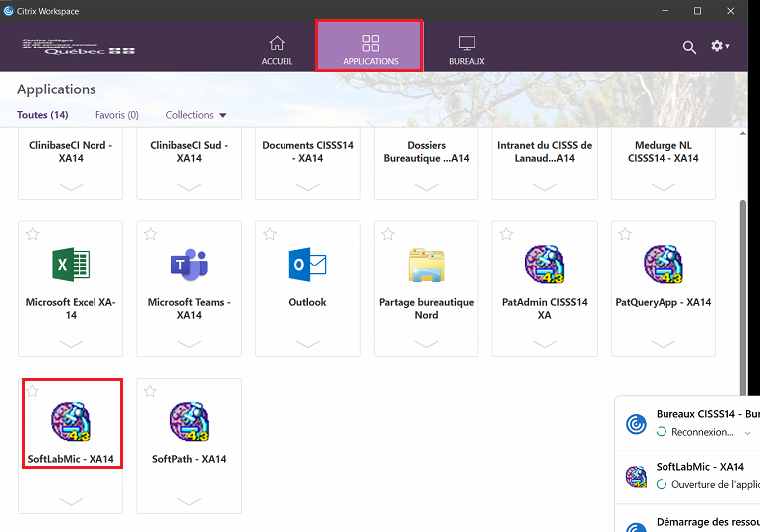Viewport: 760px width, 532px height.
Task: Star PatAdmin CISSS14 XA as favorite
Action: [506, 234]
